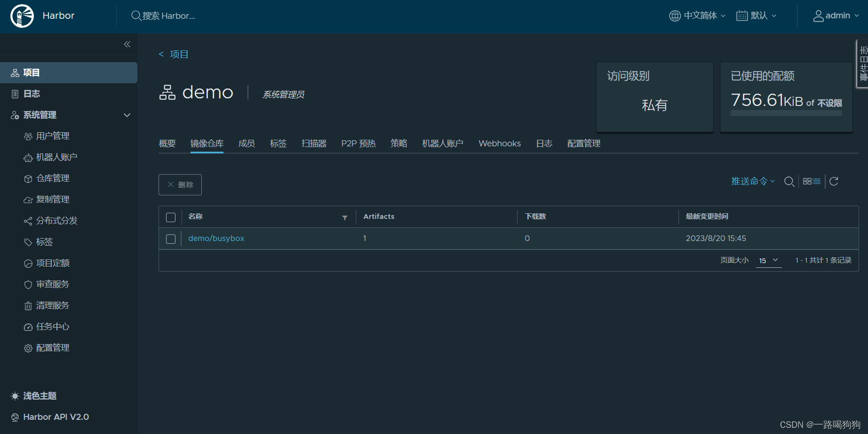This screenshot has width=868, height=434.
Task: Click the admin user avatar icon
Action: (x=819, y=16)
